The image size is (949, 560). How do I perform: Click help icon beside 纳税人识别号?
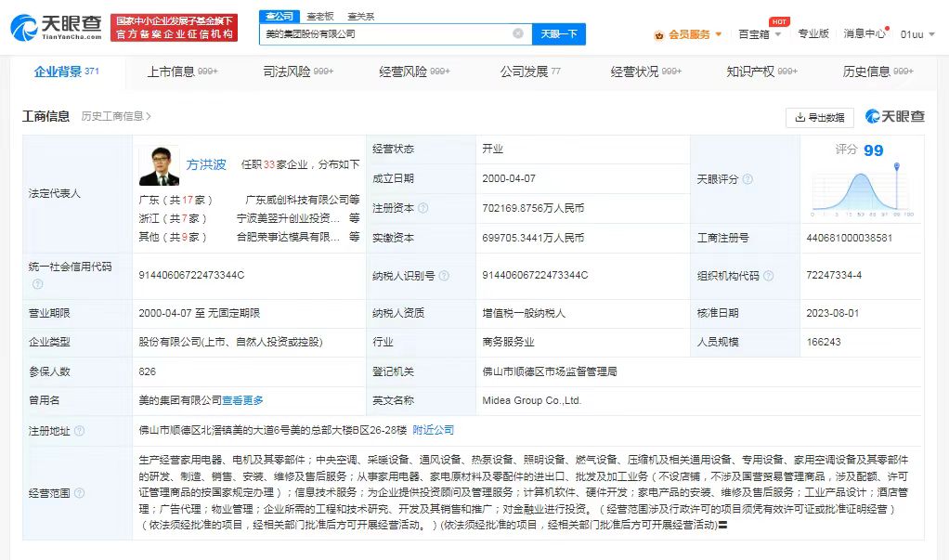[x=444, y=276]
